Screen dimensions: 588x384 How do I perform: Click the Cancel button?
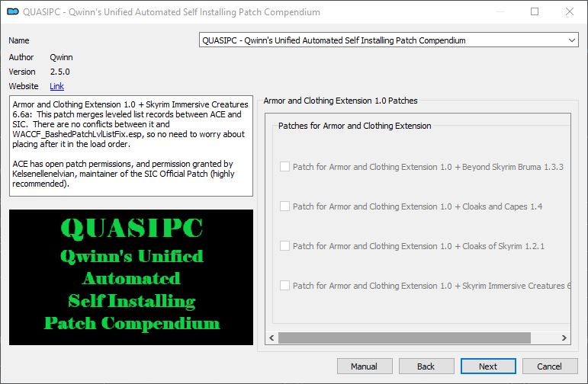tap(550, 366)
